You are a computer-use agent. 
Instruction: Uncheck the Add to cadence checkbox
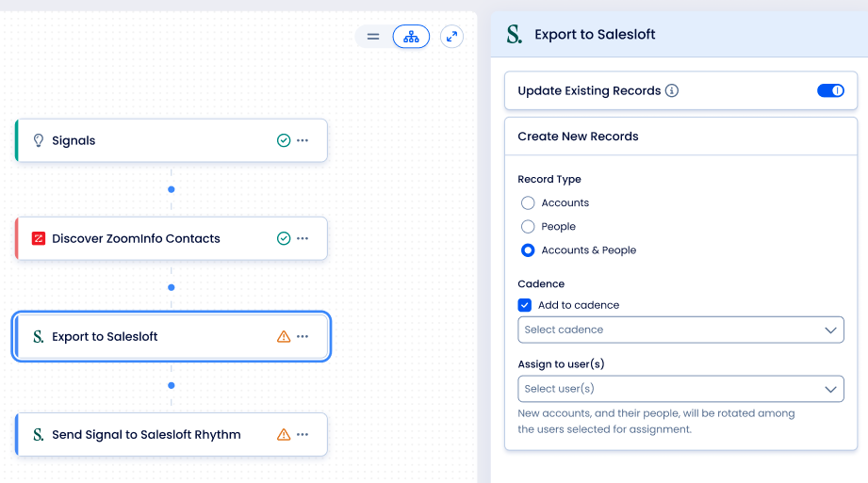point(525,305)
